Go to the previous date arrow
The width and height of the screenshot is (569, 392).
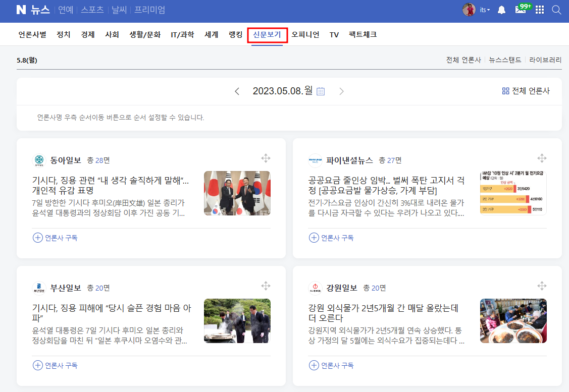[237, 91]
